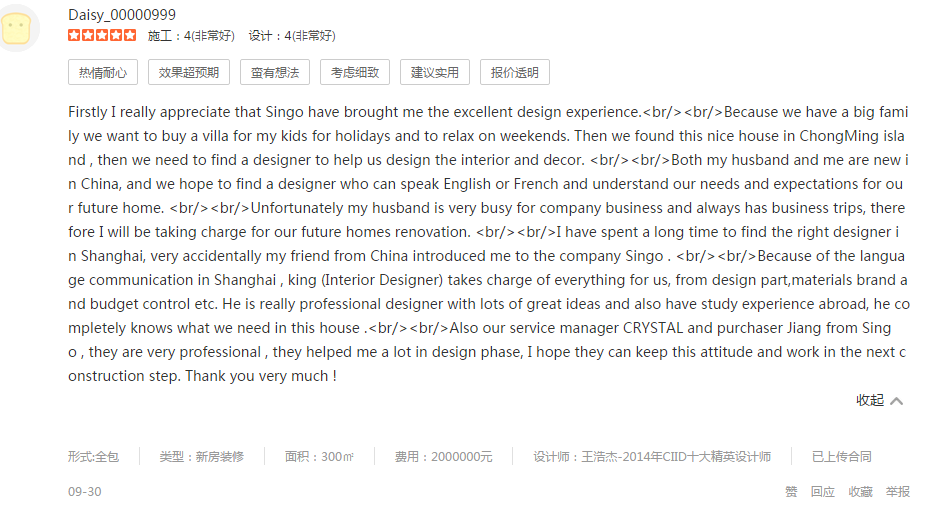Select the 报价透明 tag
Screen dimensions: 935x509
pyautogui.click(x=515, y=72)
